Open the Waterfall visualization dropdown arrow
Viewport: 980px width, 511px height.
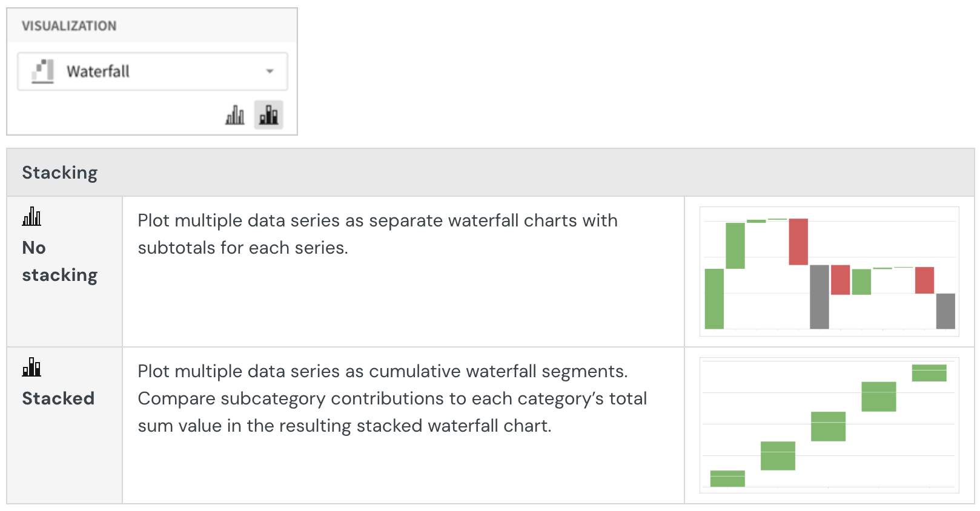click(270, 71)
